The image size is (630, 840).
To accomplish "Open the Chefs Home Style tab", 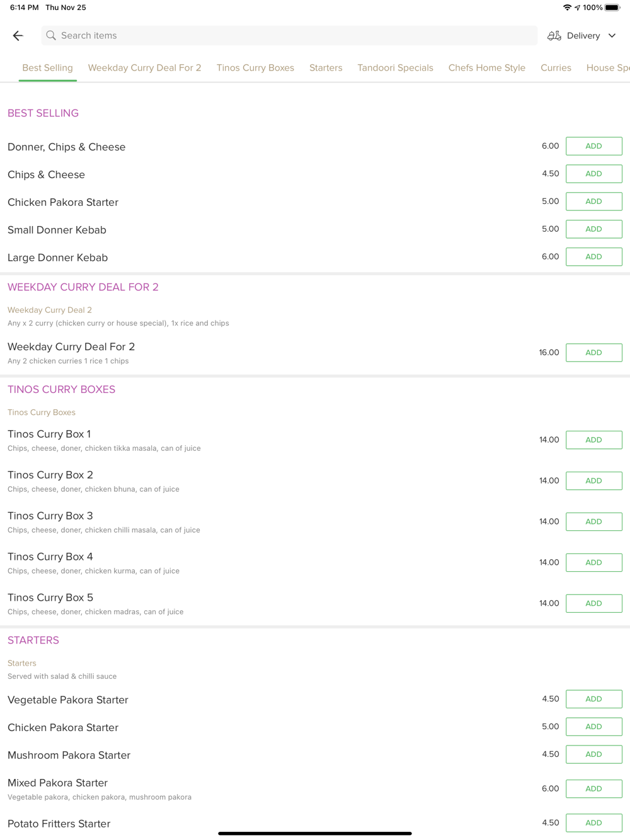I will (x=486, y=68).
